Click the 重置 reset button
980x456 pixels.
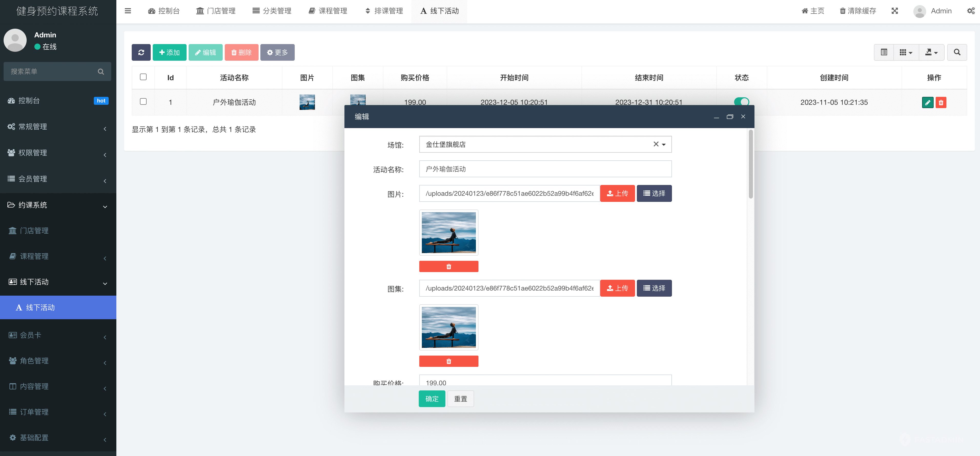pyautogui.click(x=460, y=399)
